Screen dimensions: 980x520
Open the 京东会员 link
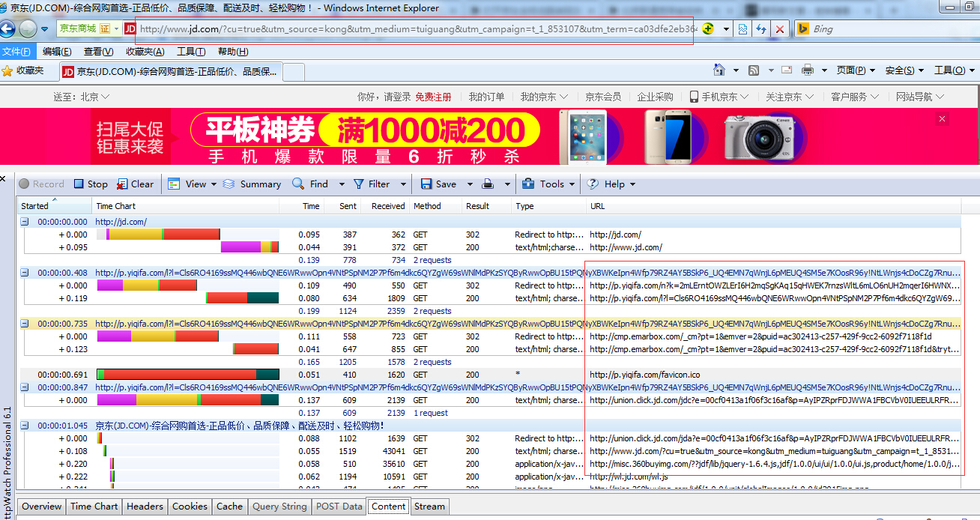(603, 97)
